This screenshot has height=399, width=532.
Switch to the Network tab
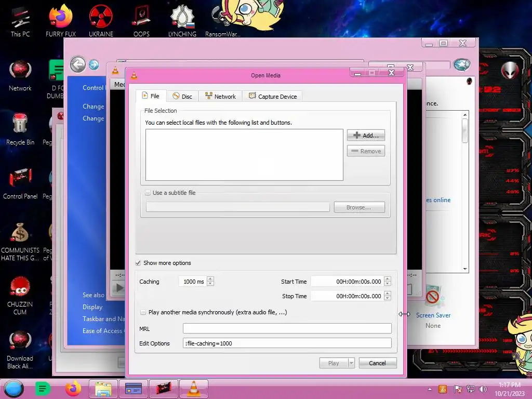point(220,96)
